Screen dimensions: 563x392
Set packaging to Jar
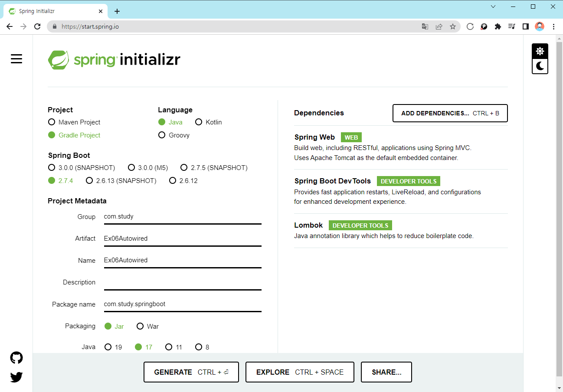click(115, 326)
